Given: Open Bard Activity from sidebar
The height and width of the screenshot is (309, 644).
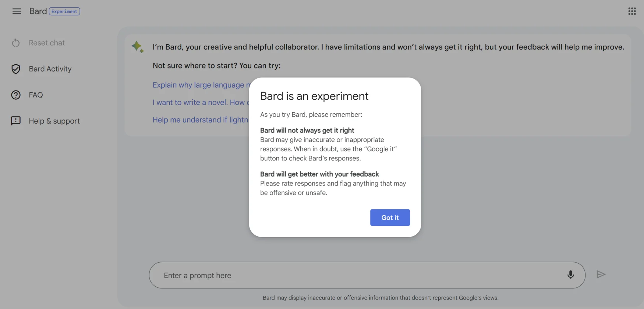Looking at the screenshot, I should (50, 69).
